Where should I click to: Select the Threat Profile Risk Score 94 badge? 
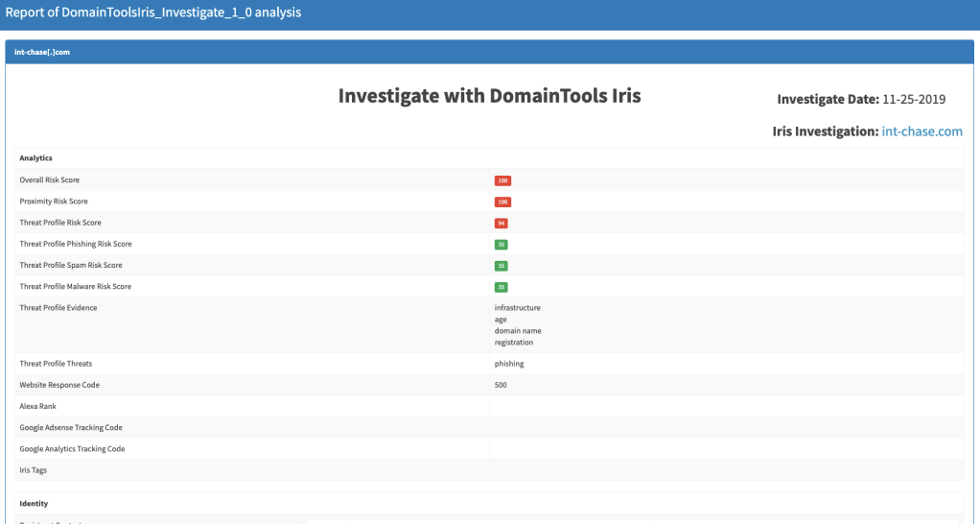tap(501, 223)
